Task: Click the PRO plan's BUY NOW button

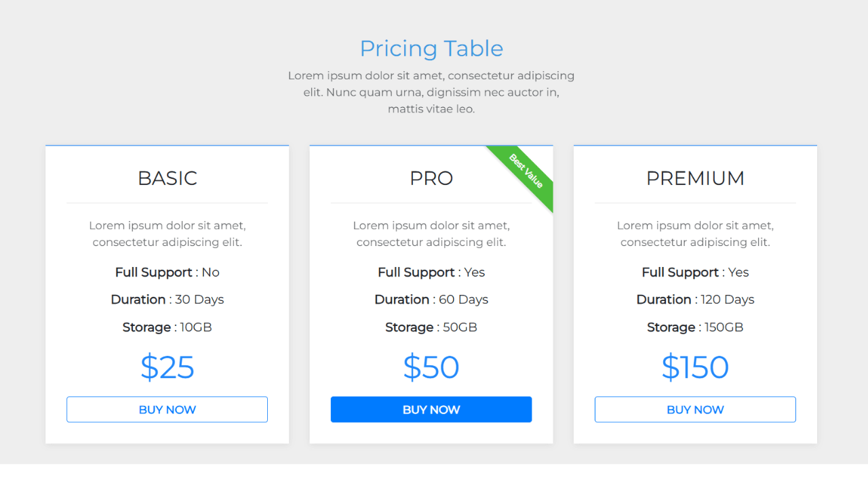Action: pyautogui.click(x=431, y=409)
